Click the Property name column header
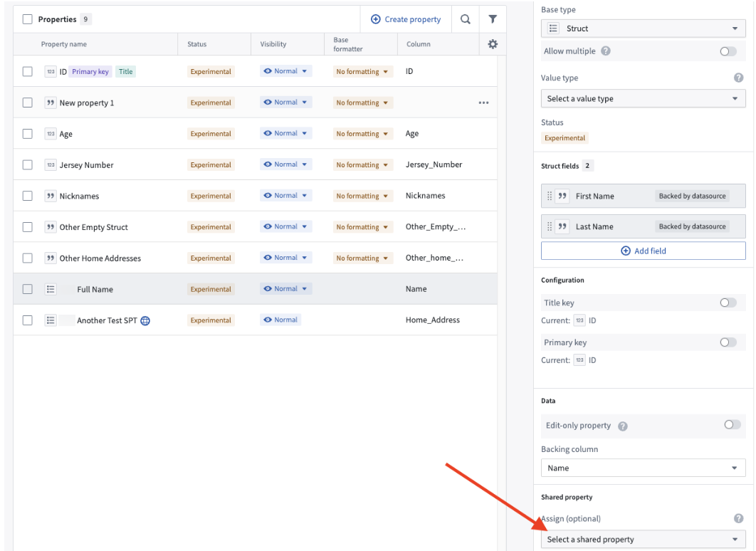The width and height of the screenshot is (756, 551). [x=63, y=44]
